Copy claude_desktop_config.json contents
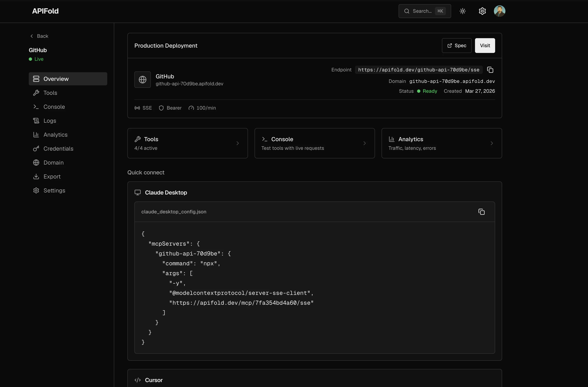Screen dimensions: 588x387 tap(481, 212)
